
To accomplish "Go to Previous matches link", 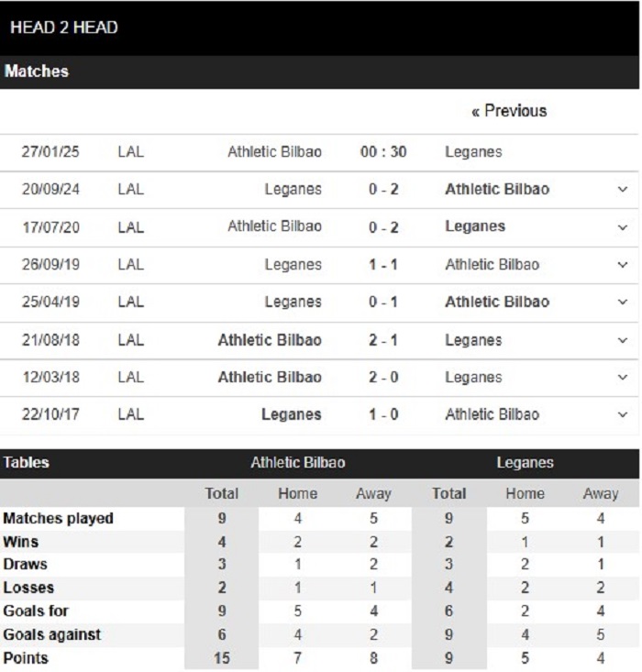I will (509, 111).
